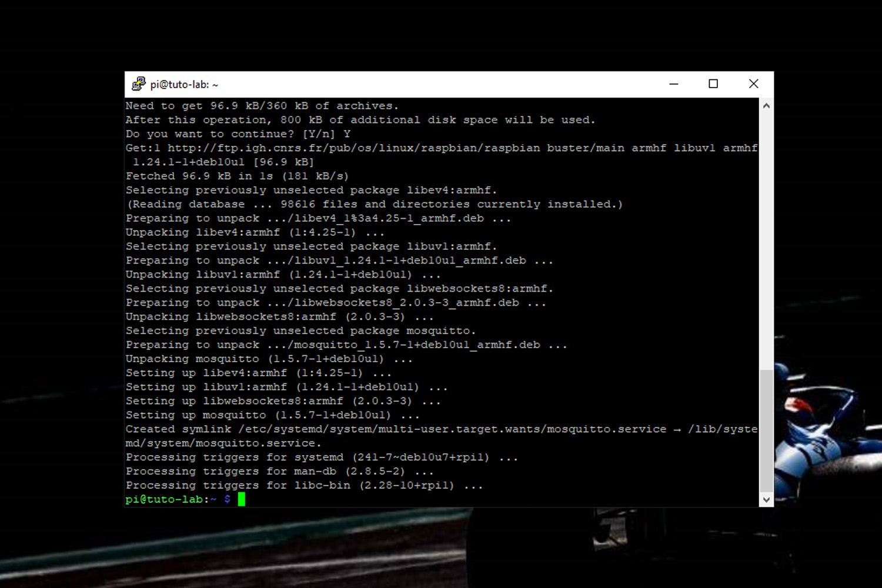Click 'Unpacking libev4:armhf (1:4.25-1)' line
Image resolution: width=882 pixels, height=588 pixels.
(x=255, y=232)
